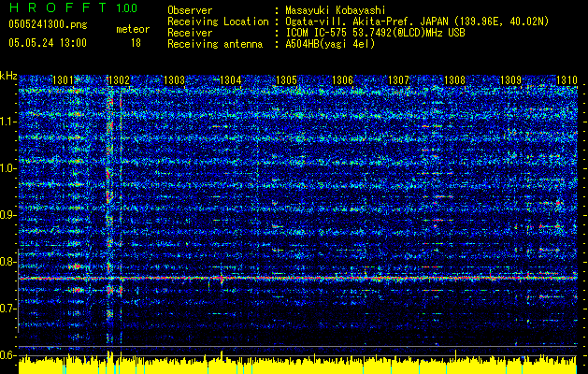Click the 0.8 kHz axis label
Screen dimensions: 588x374
pyautogui.click(x=8, y=262)
